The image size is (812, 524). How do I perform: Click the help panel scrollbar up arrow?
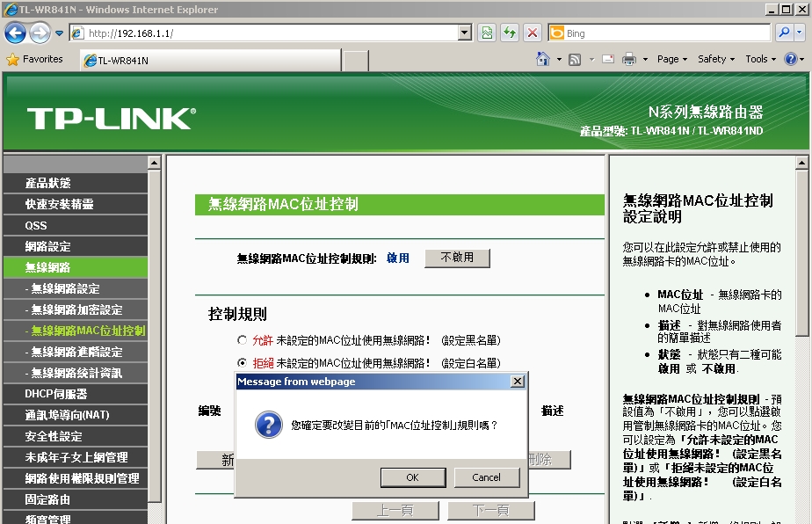pyautogui.click(x=801, y=163)
